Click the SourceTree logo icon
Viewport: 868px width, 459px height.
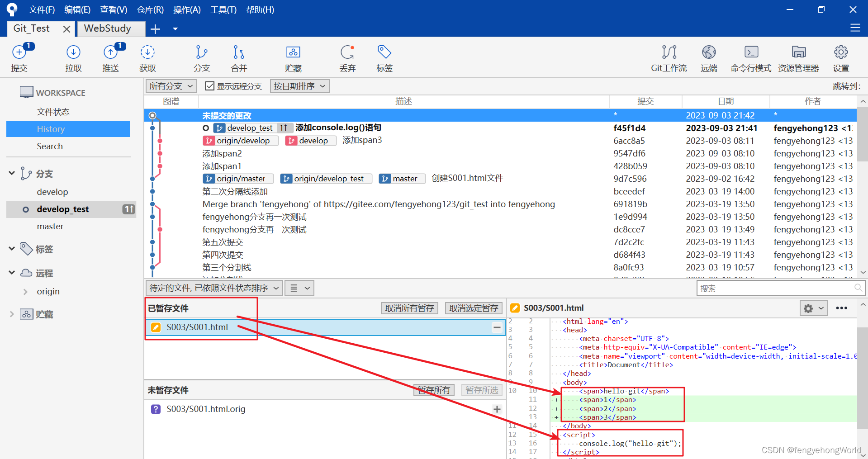click(x=12, y=9)
